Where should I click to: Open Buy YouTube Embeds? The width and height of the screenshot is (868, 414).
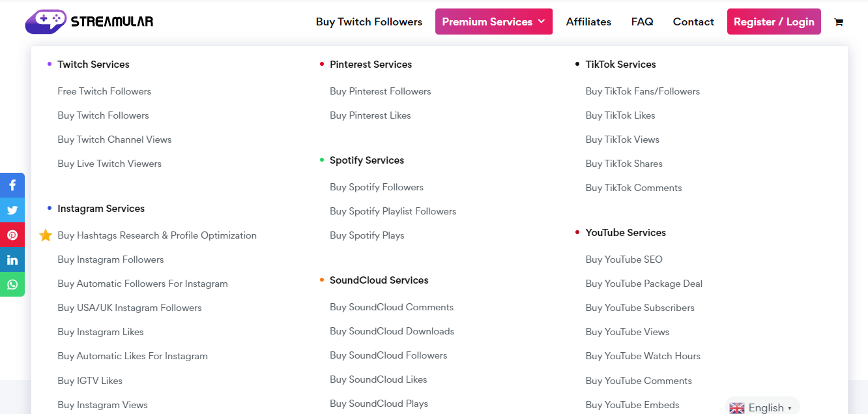[x=632, y=405]
